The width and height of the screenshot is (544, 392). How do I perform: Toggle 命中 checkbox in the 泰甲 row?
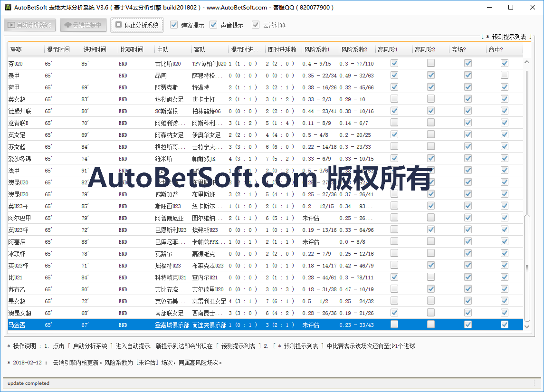(x=505, y=75)
